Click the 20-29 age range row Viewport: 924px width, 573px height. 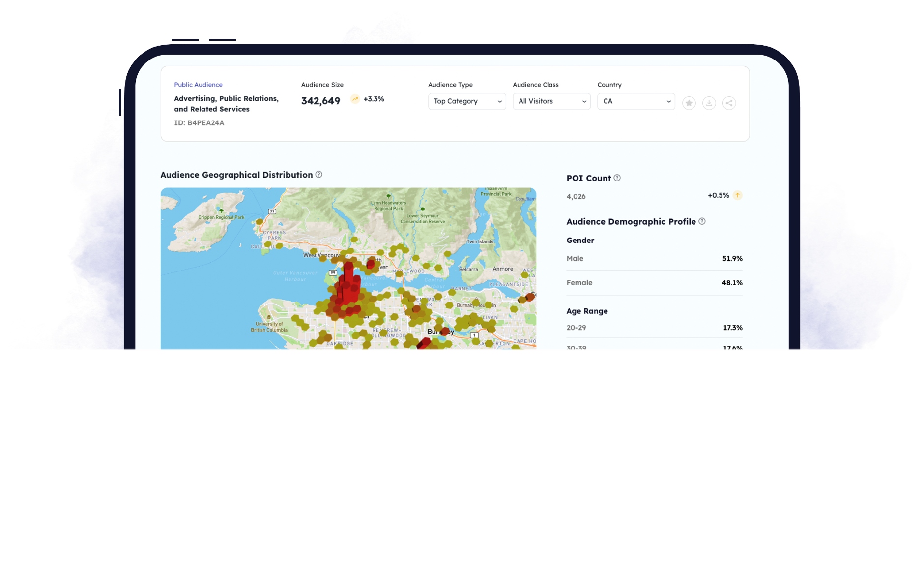[654, 328]
